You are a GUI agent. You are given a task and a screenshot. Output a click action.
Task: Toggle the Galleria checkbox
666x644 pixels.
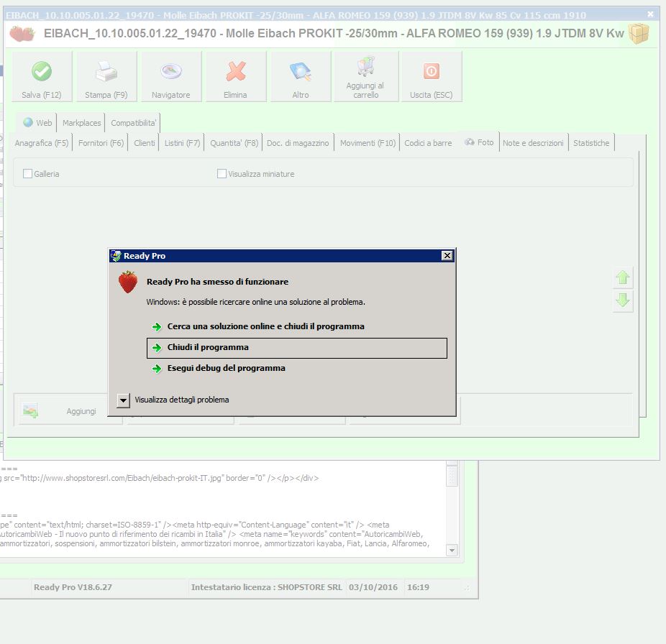click(27, 174)
